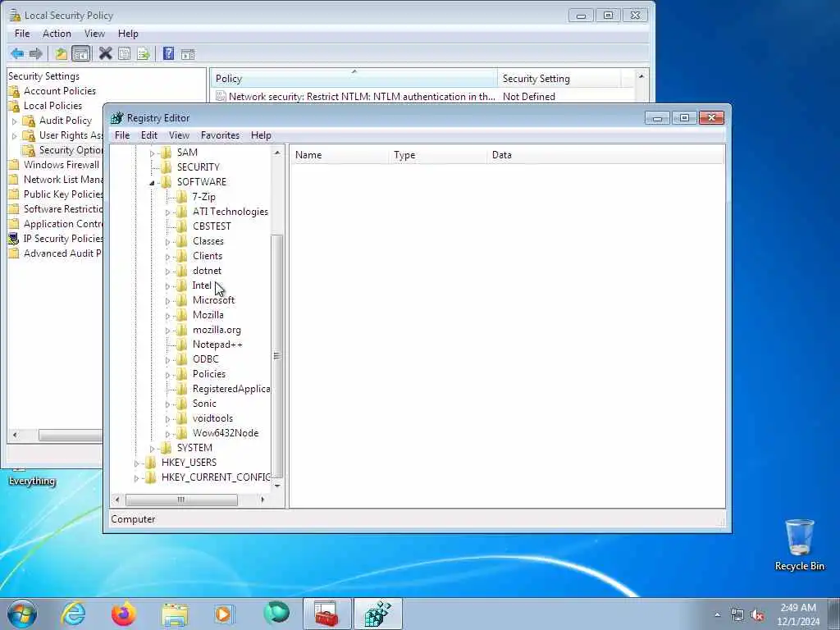Expand the SYSTEM registry key
This screenshot has height=630, width=840.
tap(152, 449)
